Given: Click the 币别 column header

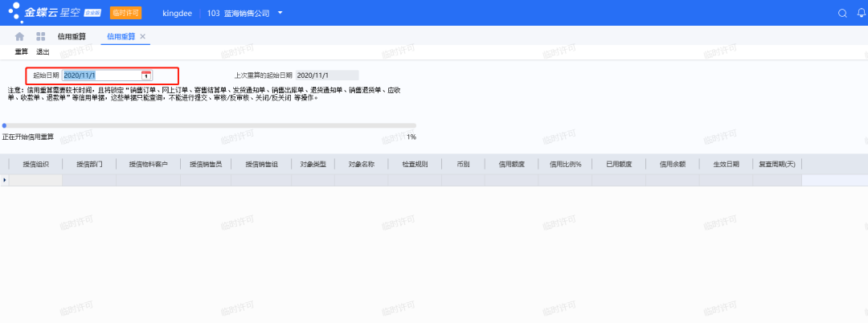Looking at the screenshot, I should pos(464,164).
